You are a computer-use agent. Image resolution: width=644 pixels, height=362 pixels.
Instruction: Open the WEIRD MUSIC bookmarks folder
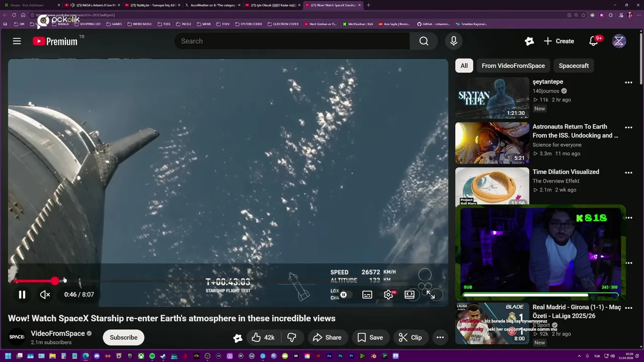(140, 24)
